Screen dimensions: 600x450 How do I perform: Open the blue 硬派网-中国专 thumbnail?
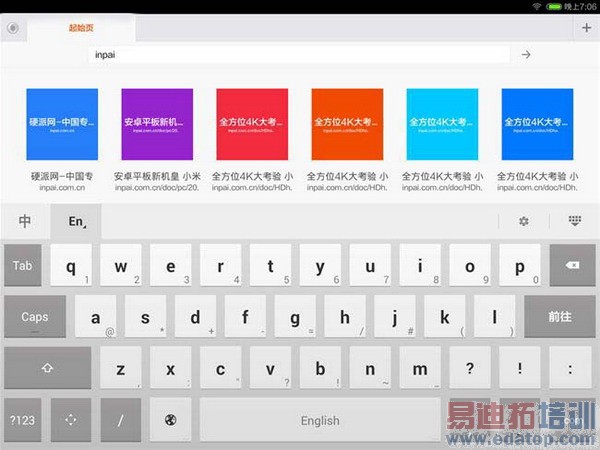point(62,124)
